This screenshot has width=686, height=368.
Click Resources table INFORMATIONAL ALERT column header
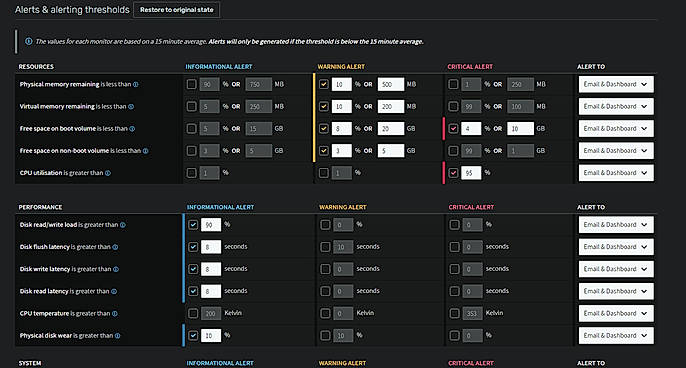click(219, 67)
